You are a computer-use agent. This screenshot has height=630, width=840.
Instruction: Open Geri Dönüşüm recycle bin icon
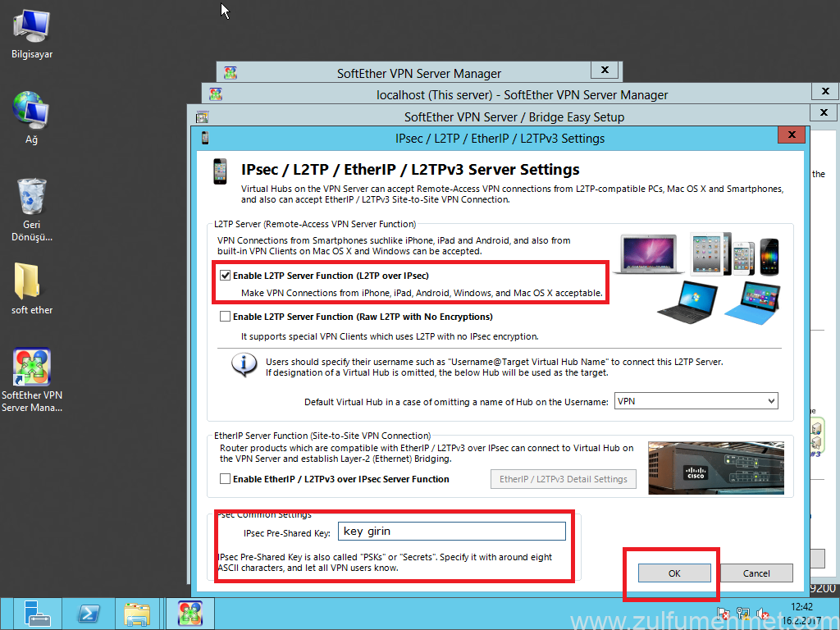pyautogui.click(x=32, y=197)
